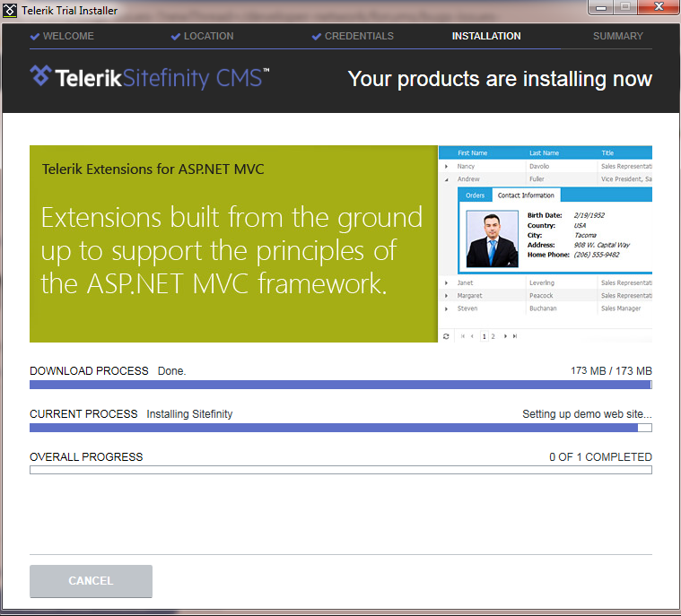The width and height of the screenshot is (681, 616).
Task: Click the employee portrait photo
Action: tap(492, 239)
